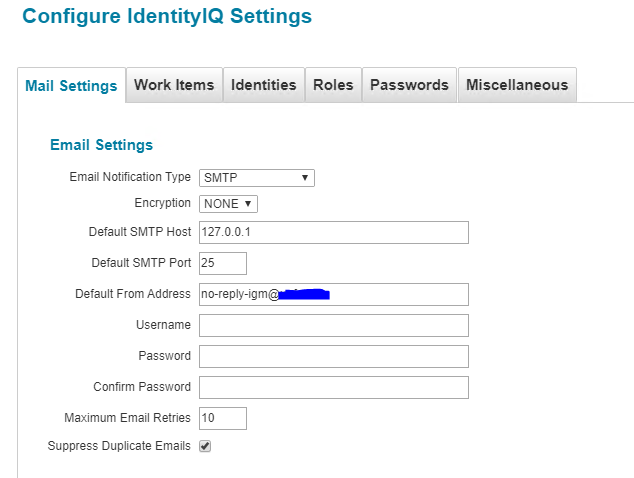Focus the Default SMTP Port field
Viewport: 634px width, 478px height.
point(222,263)
